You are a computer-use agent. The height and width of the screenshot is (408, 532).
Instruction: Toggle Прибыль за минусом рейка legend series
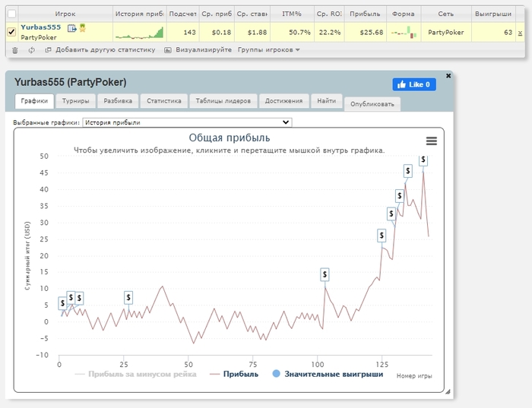click(x=135, y=374)
